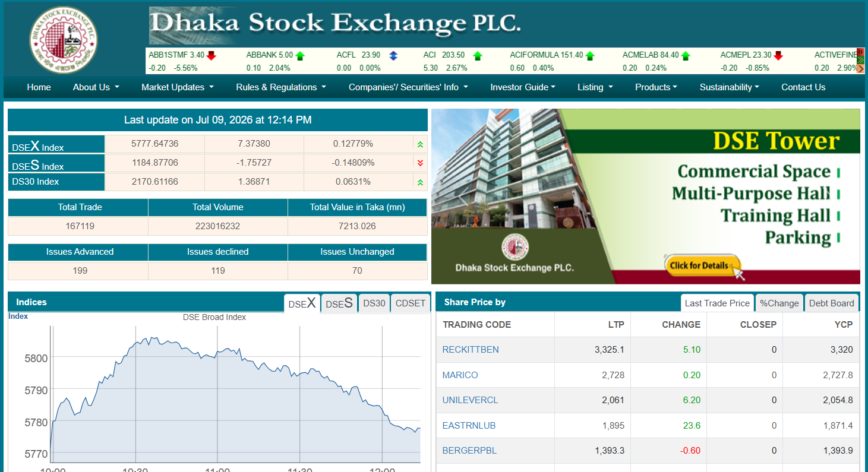
Task: Switch to the DSES indices tab
Action: click(339, 303)
